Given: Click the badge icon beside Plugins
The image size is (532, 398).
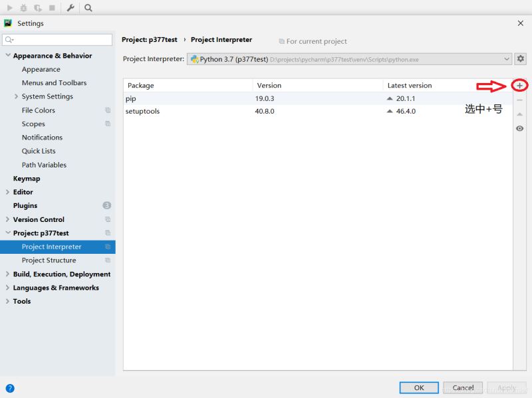Looking at the screenshot, I should click(106, 205).
